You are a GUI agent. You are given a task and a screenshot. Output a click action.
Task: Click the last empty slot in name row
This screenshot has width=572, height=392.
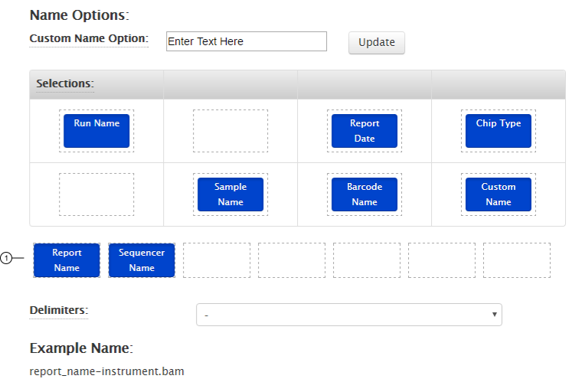(517, 260)
